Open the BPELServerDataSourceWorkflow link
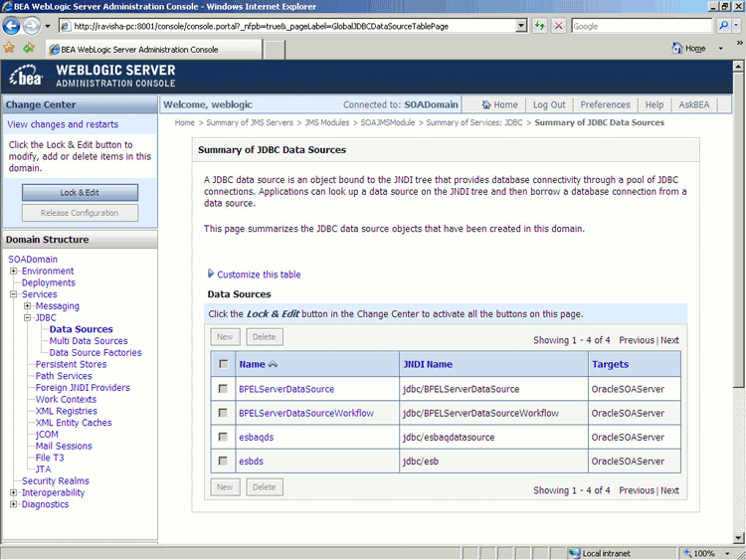This screenshot has height=560, width=746. [306, 413]
